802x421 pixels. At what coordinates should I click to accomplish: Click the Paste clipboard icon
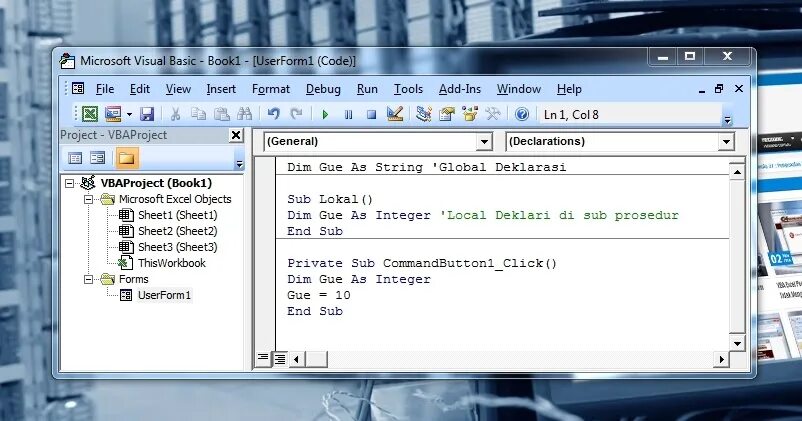(221, 114)
